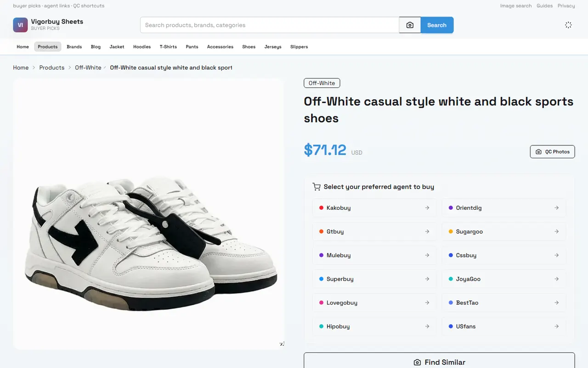Click the Off-White breadcrumb link
Viewport: 588px width, 368px height.
point(88,68)
